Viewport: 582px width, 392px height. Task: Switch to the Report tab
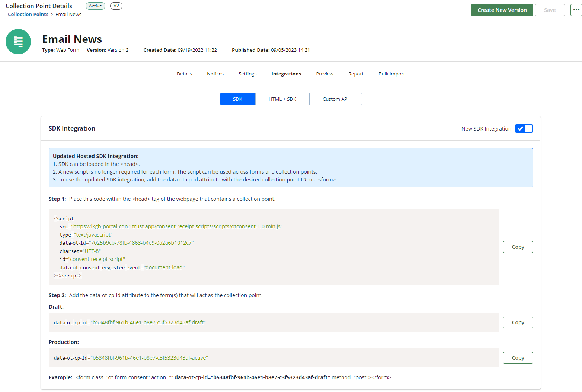356,74
